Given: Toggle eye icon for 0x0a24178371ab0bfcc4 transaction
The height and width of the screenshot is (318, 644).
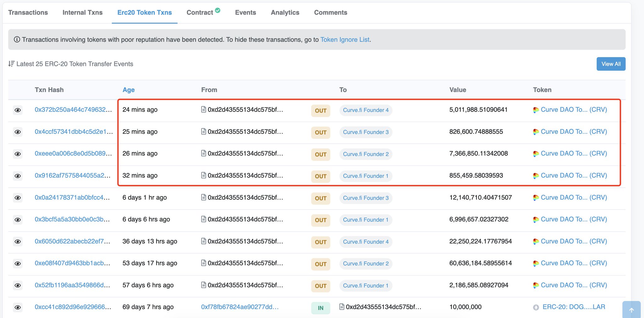Looking at the screenshot, I should point(18,198).
